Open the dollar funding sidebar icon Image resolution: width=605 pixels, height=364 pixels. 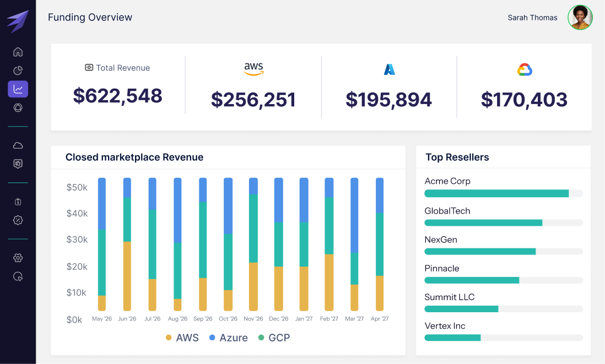coord(18,202)
